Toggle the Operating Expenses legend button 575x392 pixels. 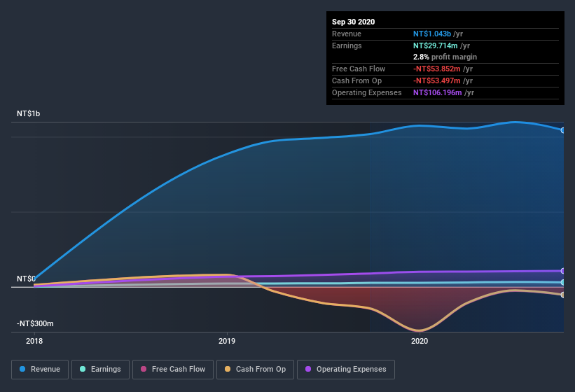(345, 370)
